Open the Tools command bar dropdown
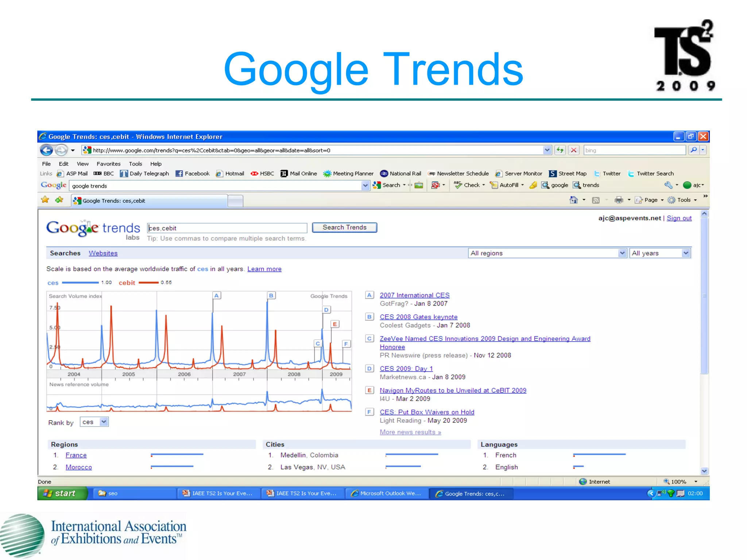This screenshot has height=560, width=747. pyautogui.click(x=682, y=200)
